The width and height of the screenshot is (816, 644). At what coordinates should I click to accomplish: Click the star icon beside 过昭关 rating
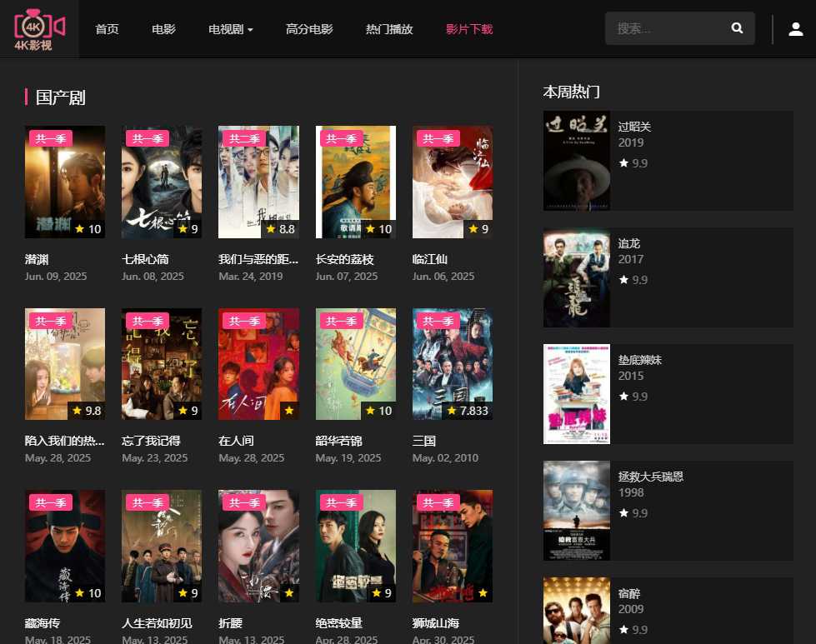point(623,164)
